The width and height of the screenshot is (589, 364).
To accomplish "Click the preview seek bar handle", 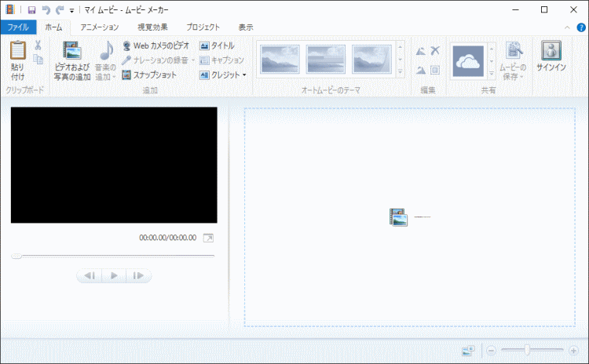I will [x=16, y=256].
